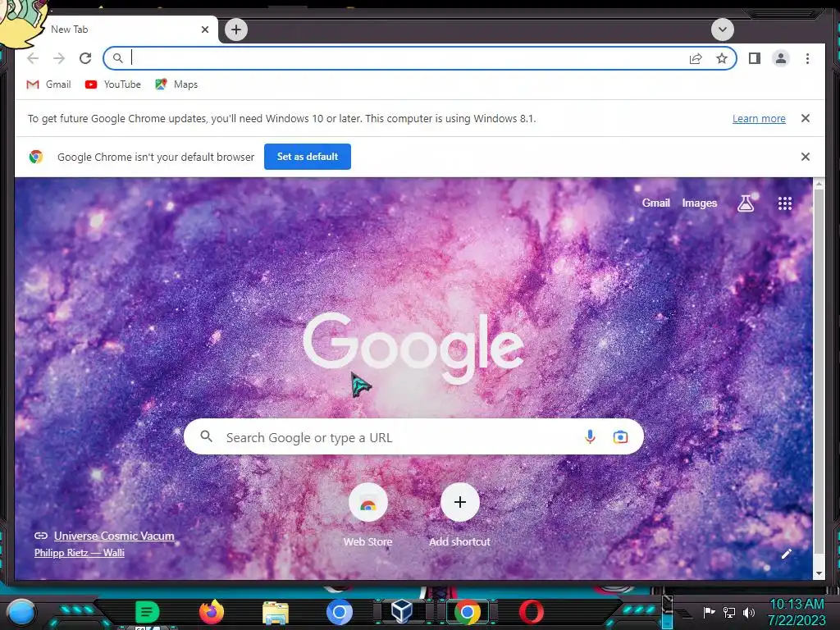Click page scrollbar up arrow

819,185
